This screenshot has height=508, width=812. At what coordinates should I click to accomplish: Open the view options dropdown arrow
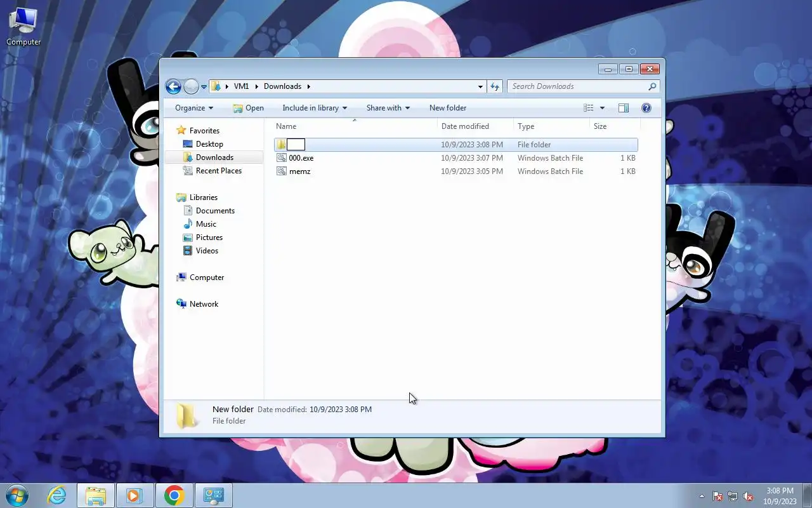pos(602,108)
